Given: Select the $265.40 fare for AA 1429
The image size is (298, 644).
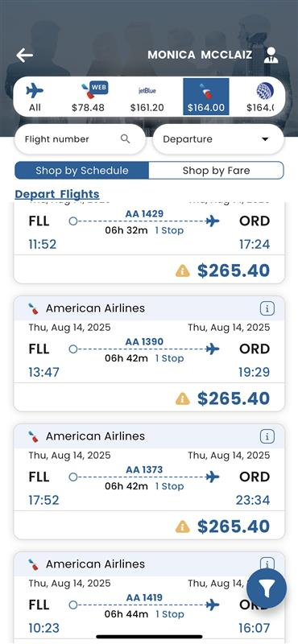Looking at the screenshot, I should pos(234,270).
